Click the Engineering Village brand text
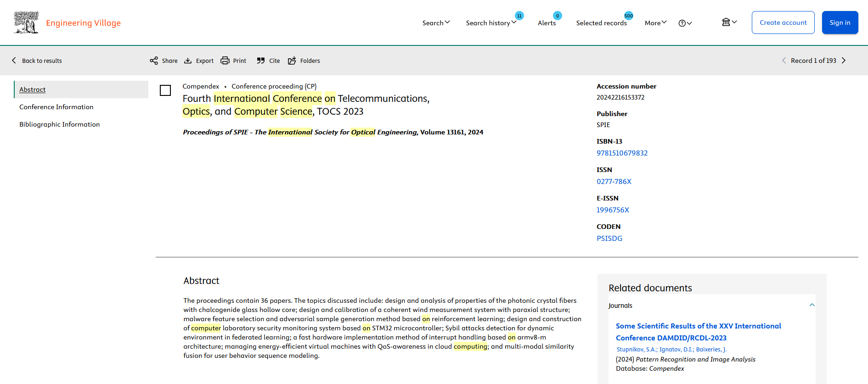This screenshot has height=384, width=868. click(83, 23)
